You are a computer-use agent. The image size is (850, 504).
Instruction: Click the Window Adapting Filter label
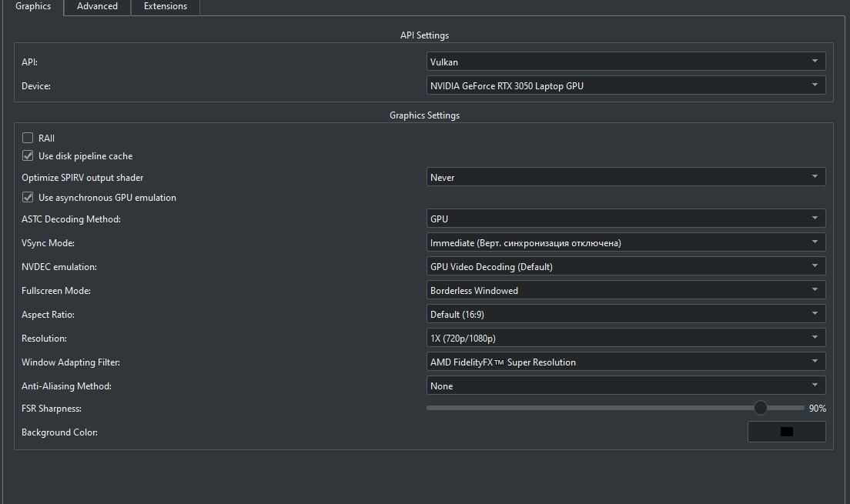pyautogui.click(x=71, y=362)
